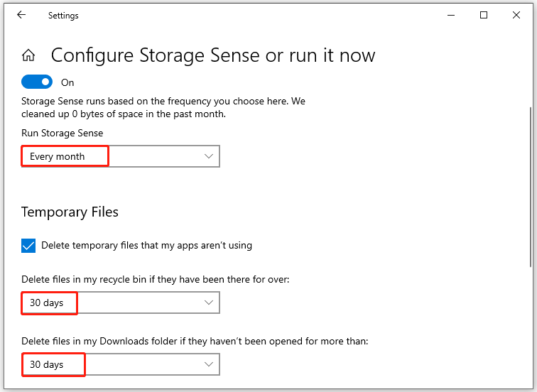Click the "Temporary Files" section heading
Screen dimensions: 537x392
click(x=70, y=212)
